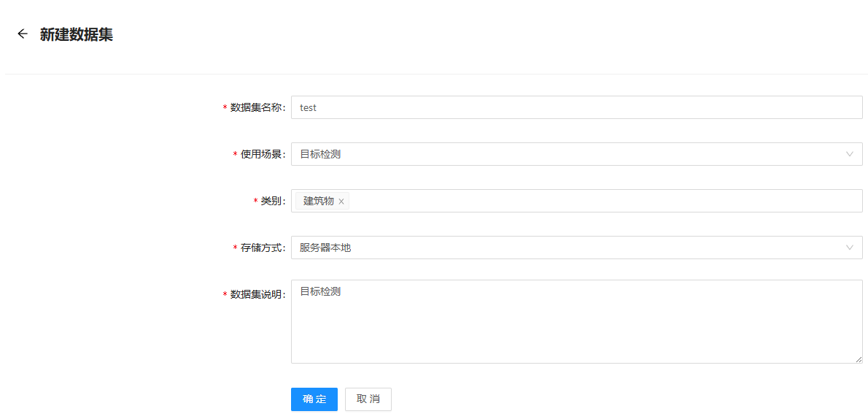Grab the resize handle of 数据集说明 textarea
The height and width of the screenshot is (414, 868).
tap(859, 359)
